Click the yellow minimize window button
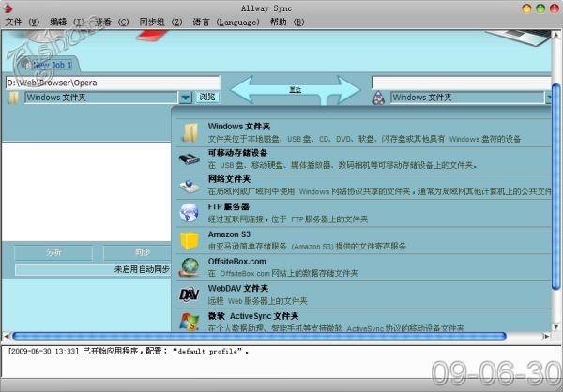The height and width of the screenshot is (392, 563). tap(526, 8)
